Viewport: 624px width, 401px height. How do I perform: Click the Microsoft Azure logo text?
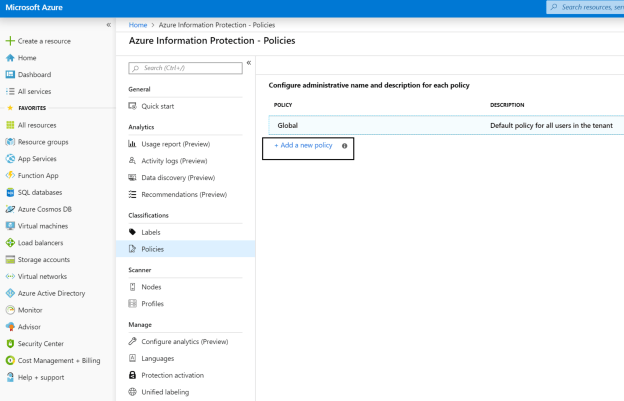point(34,8)
